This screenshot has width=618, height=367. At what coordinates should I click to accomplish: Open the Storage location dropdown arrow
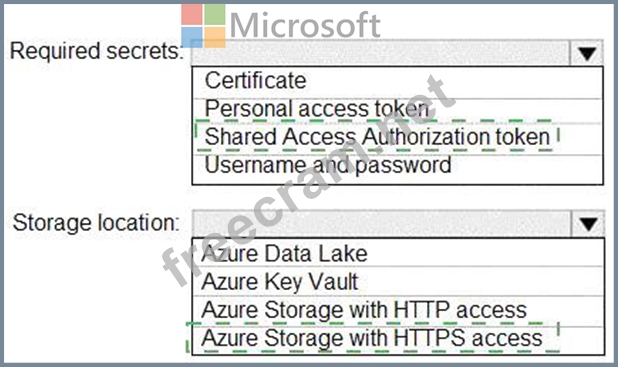[588, 224]
